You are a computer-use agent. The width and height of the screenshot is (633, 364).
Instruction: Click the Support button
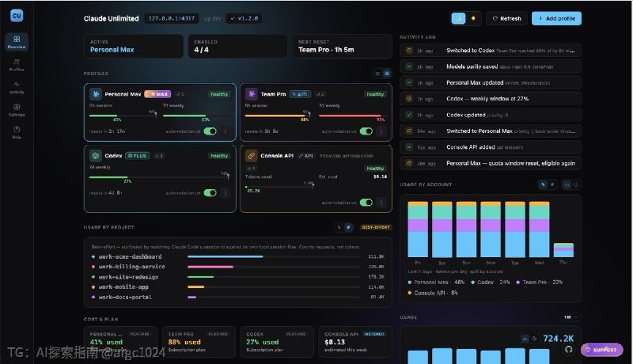(601, 350)
